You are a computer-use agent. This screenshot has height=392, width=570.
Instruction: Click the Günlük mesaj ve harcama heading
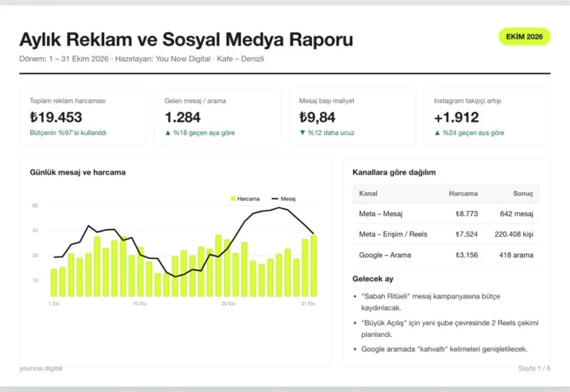(x=78, y=172)
